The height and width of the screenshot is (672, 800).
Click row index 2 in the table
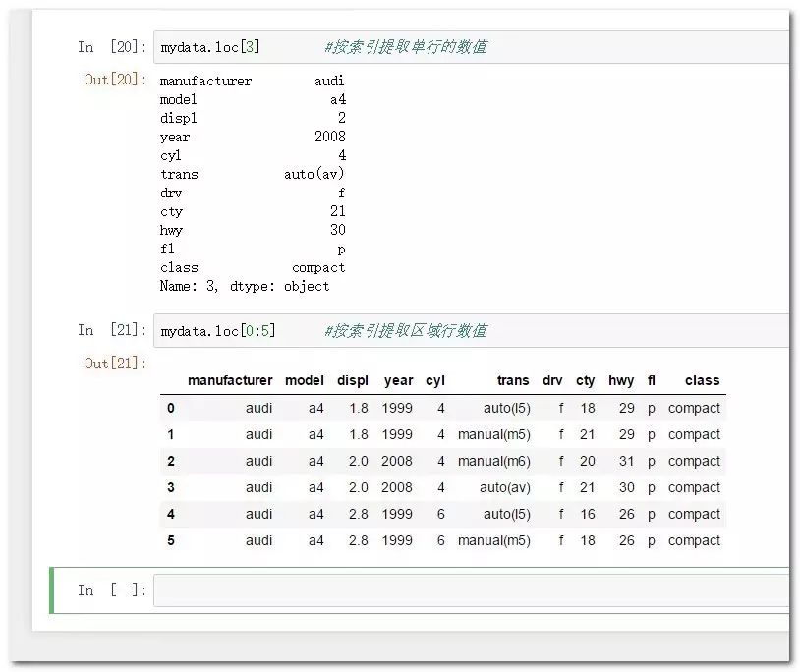pos(171,461)
